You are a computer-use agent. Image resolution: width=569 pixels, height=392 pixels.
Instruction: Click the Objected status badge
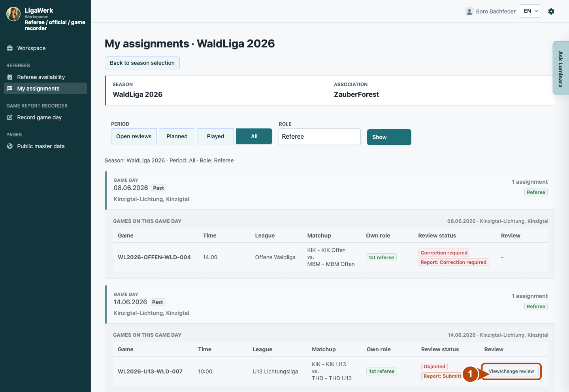435,367
